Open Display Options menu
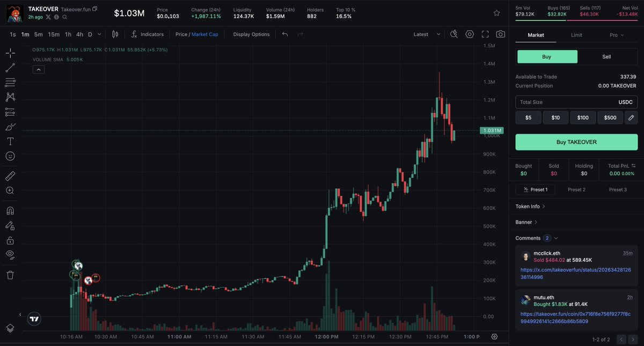Viewport: 644px width, 346px height. pos(251,34)
